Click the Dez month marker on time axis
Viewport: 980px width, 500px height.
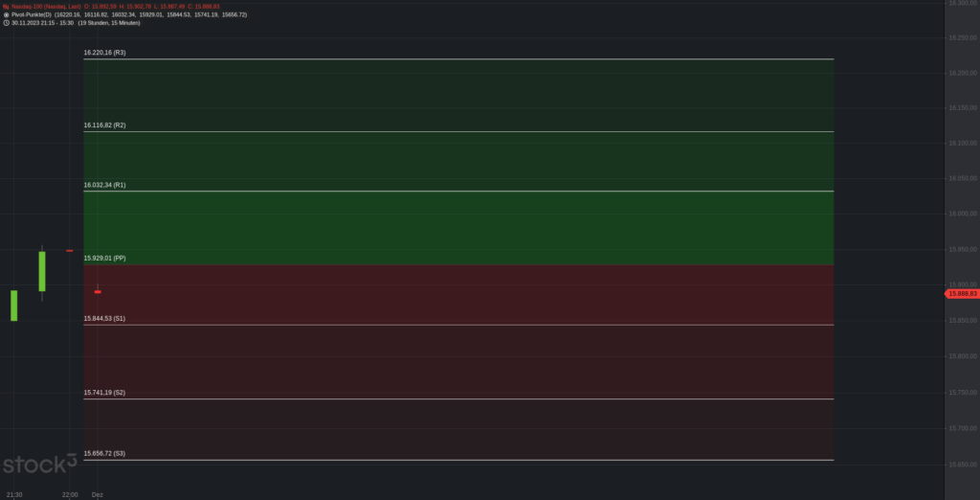click(97, 494)
